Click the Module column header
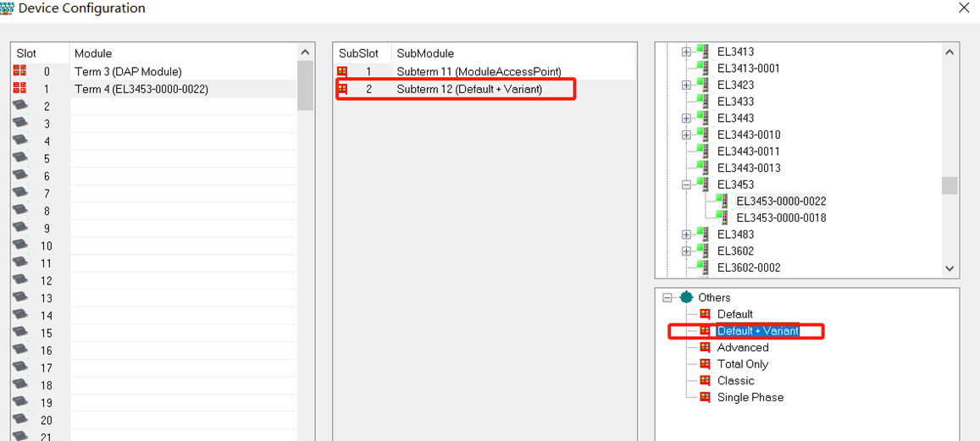This screenshot has height=441, width=980. pos(183,53)
